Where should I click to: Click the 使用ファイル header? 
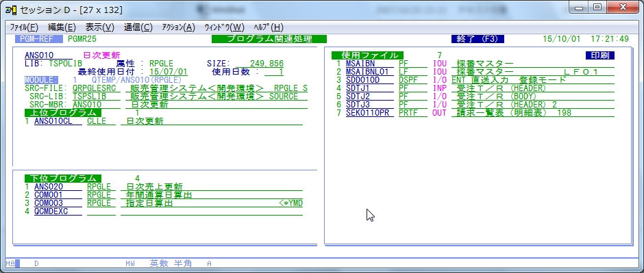367,55
